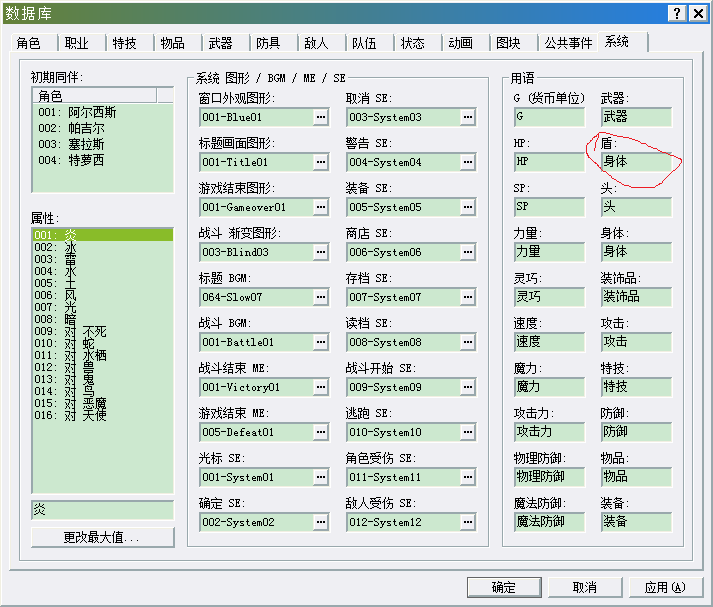713x607 pixels.
Task: Open browse button for 标题画面图形 001-Title01
Action: pos(321,162)
